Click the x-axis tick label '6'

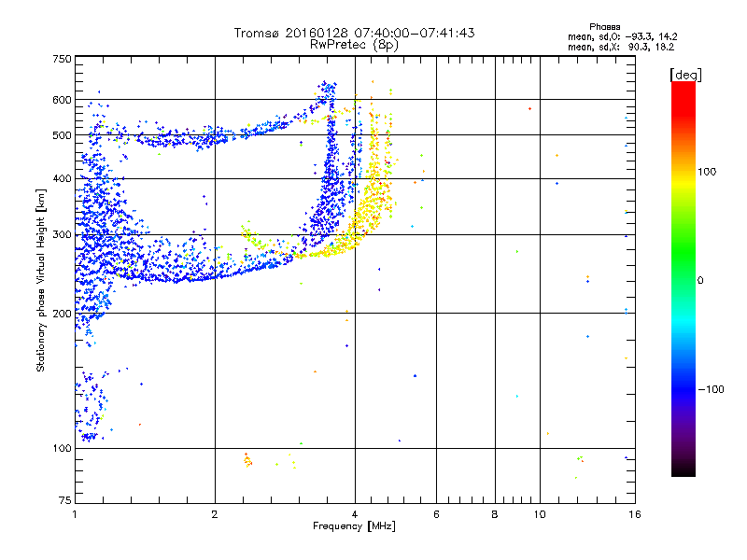[x=436, y=514]
